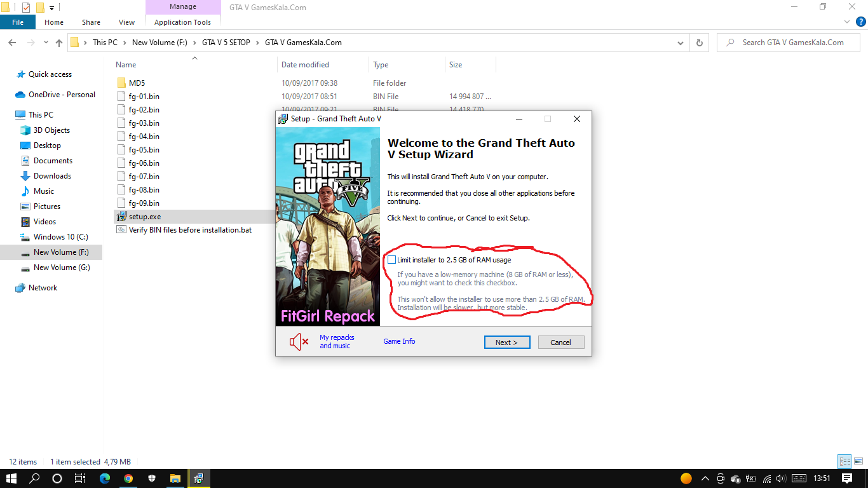Open the File tab in Explorer

point(18,22)
